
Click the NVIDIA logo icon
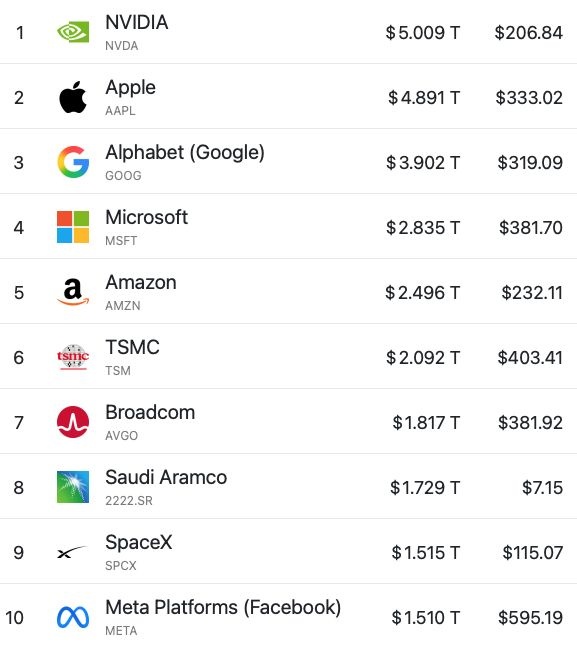point(73,32)
